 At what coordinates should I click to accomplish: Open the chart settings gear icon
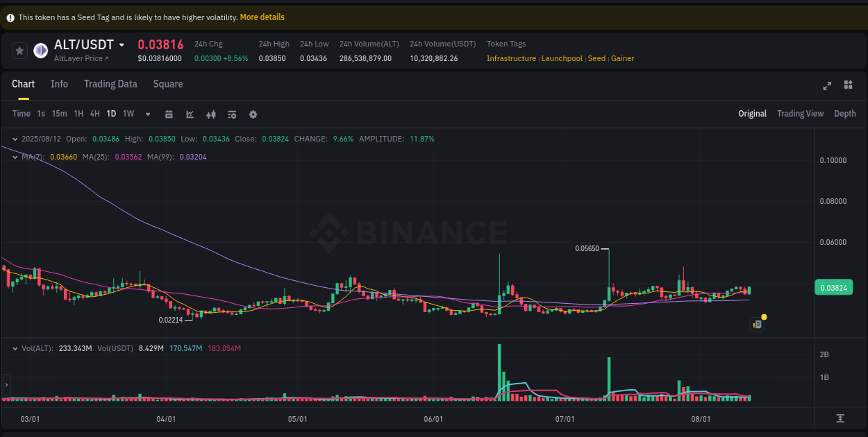pos(253,114)
